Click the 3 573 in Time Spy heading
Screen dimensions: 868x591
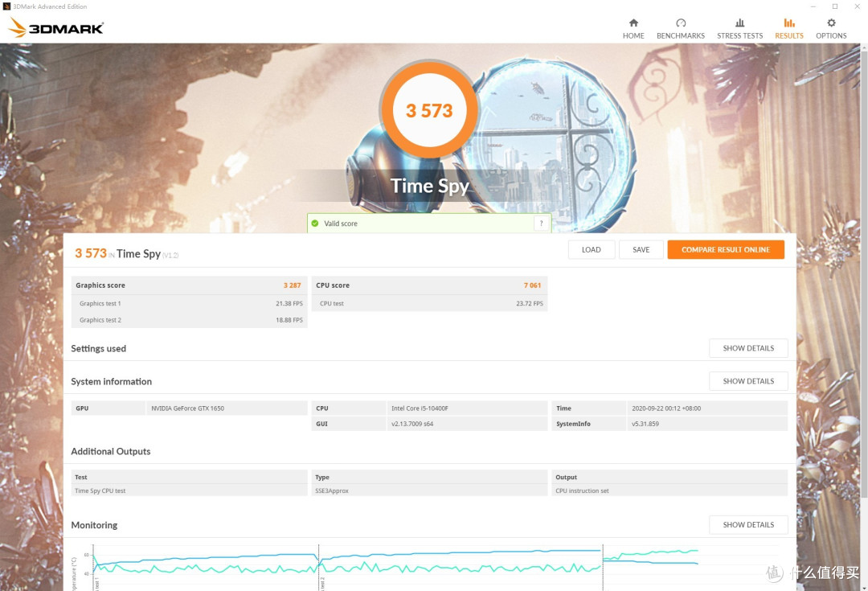[127, 253]
